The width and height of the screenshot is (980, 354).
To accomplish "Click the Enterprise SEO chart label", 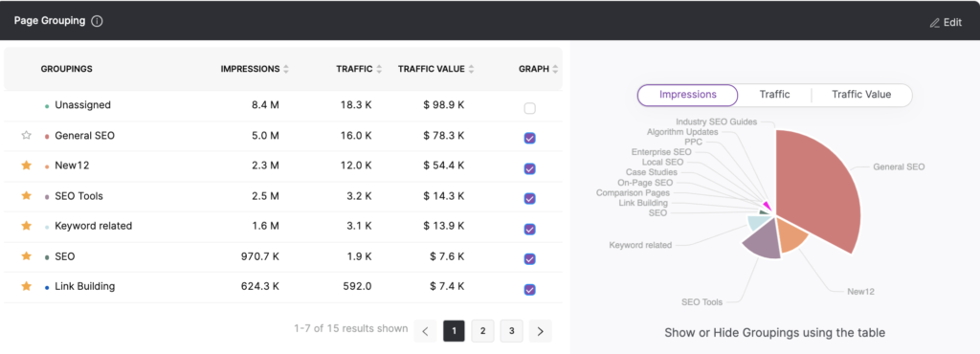I will pos(661,152).
